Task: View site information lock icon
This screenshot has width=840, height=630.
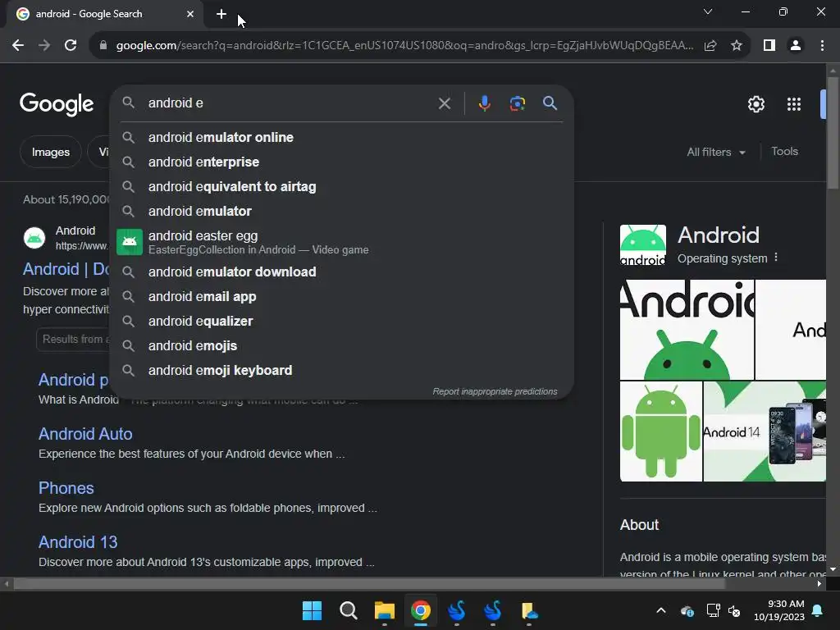Action: coord(103,46)
